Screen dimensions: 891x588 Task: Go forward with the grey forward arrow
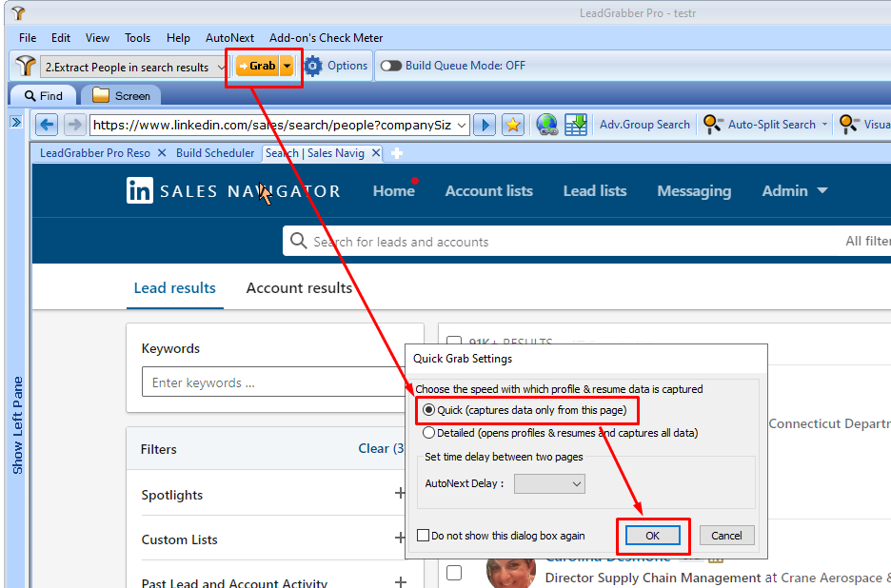point(74,125)
